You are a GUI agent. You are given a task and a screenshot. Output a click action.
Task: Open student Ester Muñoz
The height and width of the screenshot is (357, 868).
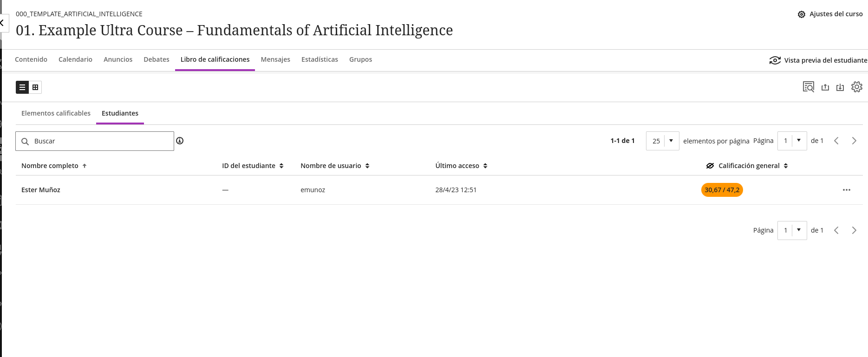tap(41, 190)
